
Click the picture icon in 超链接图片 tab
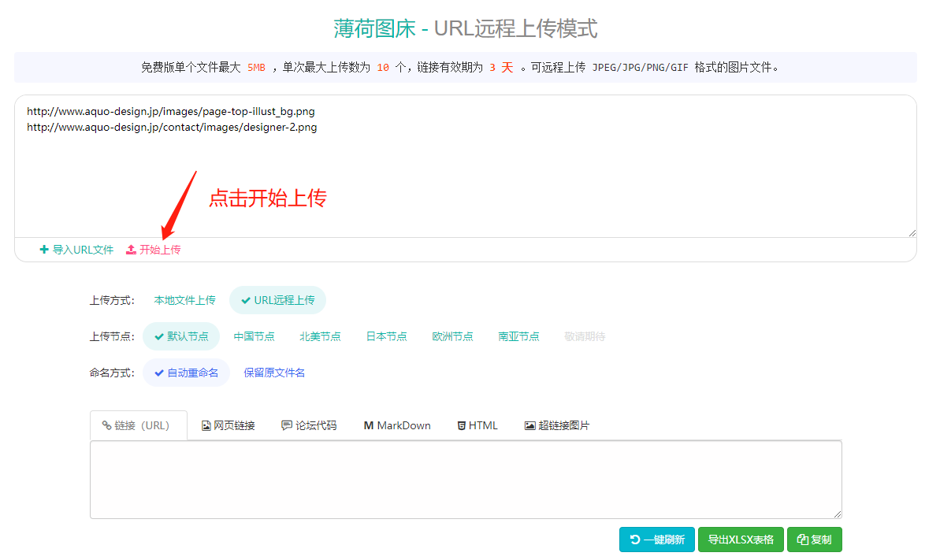click(x=530, y=425)
